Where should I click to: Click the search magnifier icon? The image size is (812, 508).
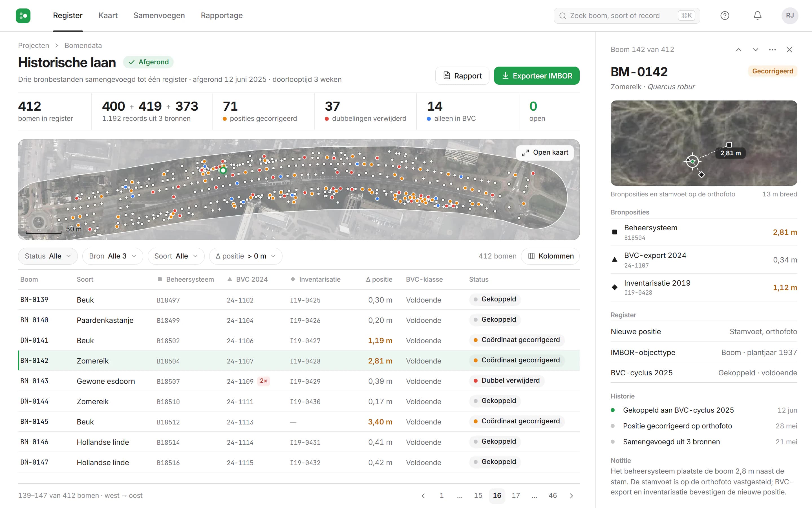click(x=563, y=16)
